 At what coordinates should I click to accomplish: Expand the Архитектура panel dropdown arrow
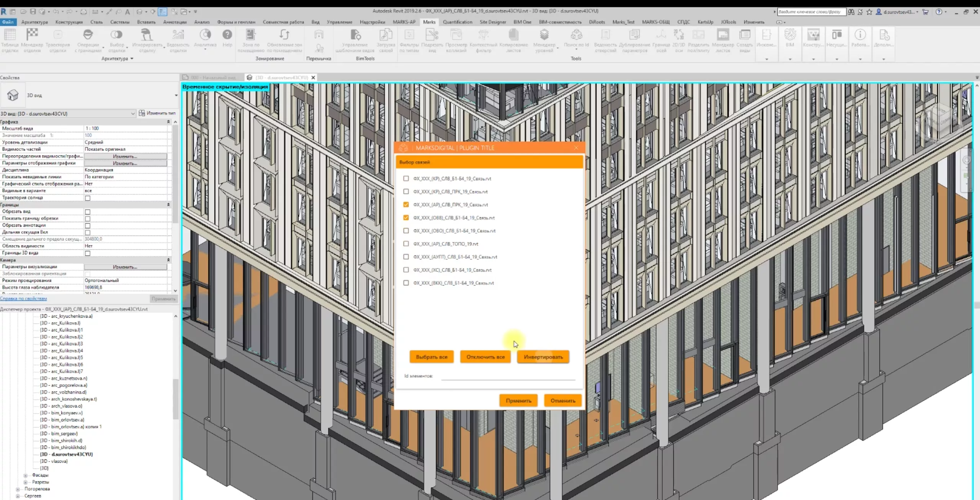click(132, 59)
